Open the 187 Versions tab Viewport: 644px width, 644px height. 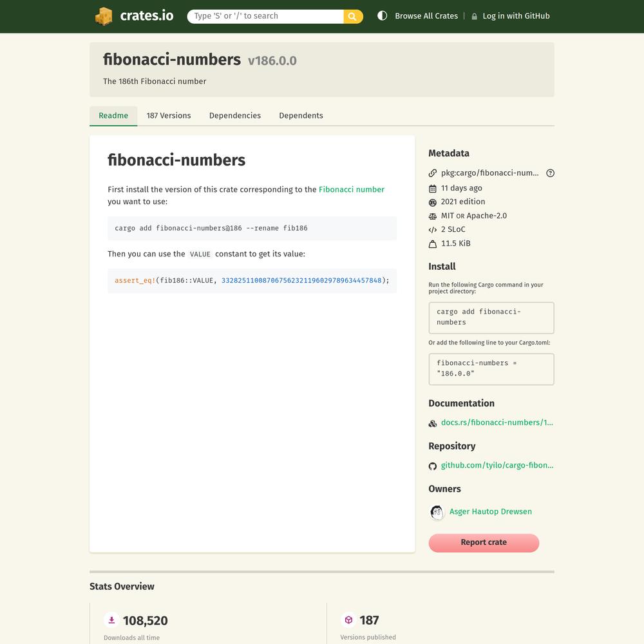pos(169,116)
